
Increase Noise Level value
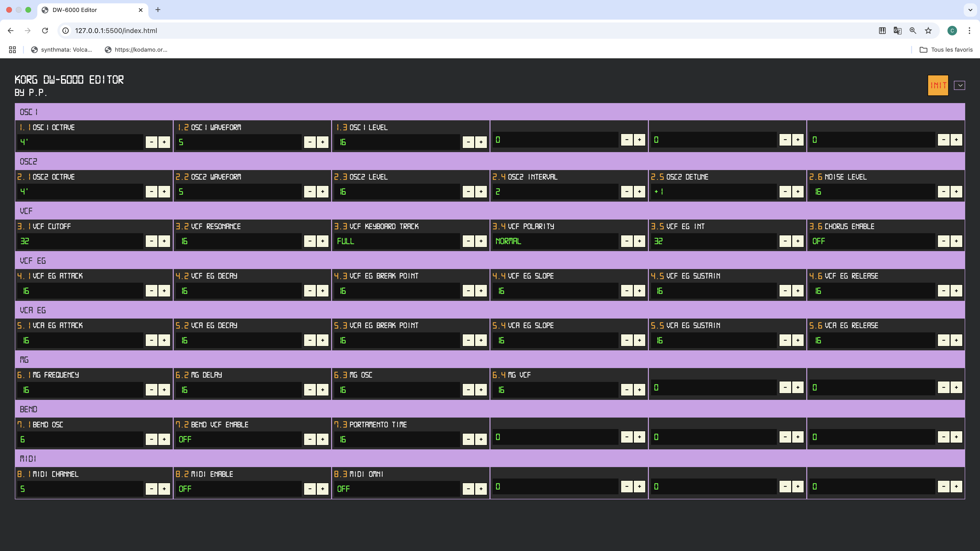[x=956, y=192]
